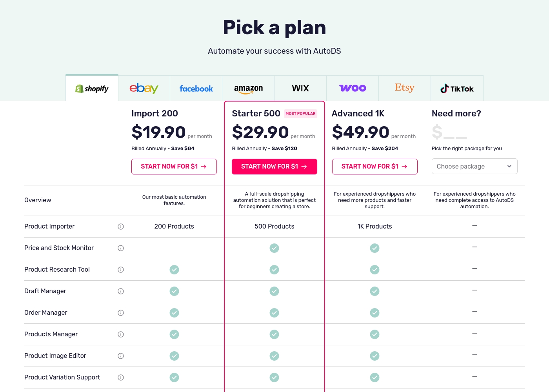Click Advanced 1K checkmark for Draft Manager
The image size is (549, 392).
coord(375,291)
